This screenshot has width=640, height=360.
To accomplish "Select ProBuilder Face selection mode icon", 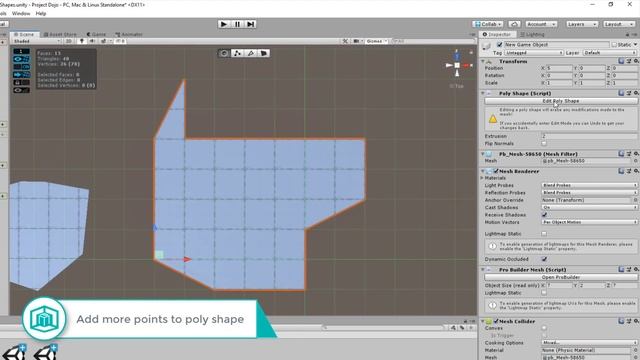I will tap(264, 53).
